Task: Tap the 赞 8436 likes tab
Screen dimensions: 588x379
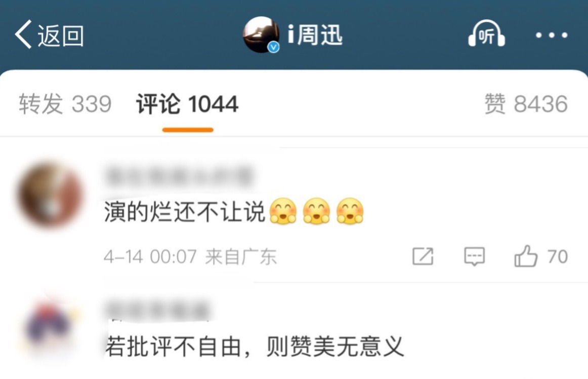Action: click(x=526, y=104)
